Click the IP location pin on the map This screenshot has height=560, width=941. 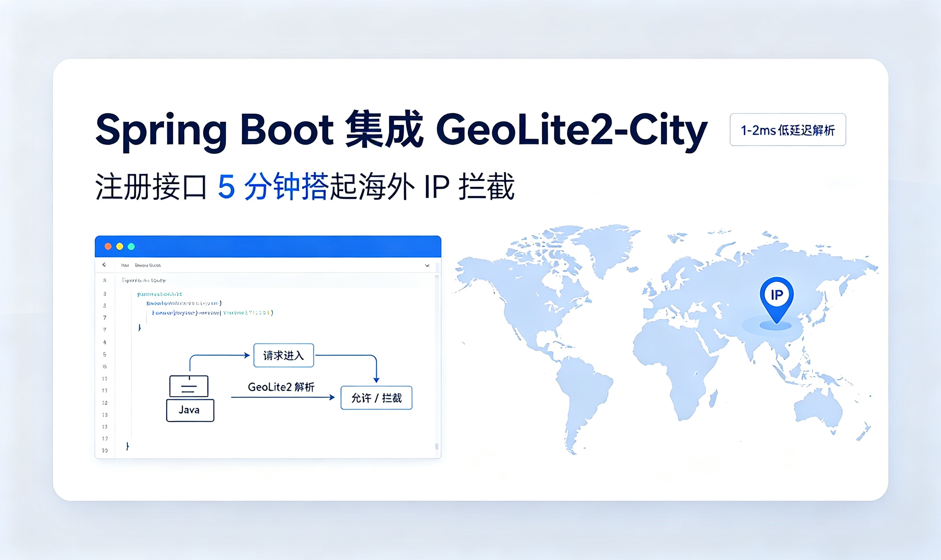click(776, 300)
